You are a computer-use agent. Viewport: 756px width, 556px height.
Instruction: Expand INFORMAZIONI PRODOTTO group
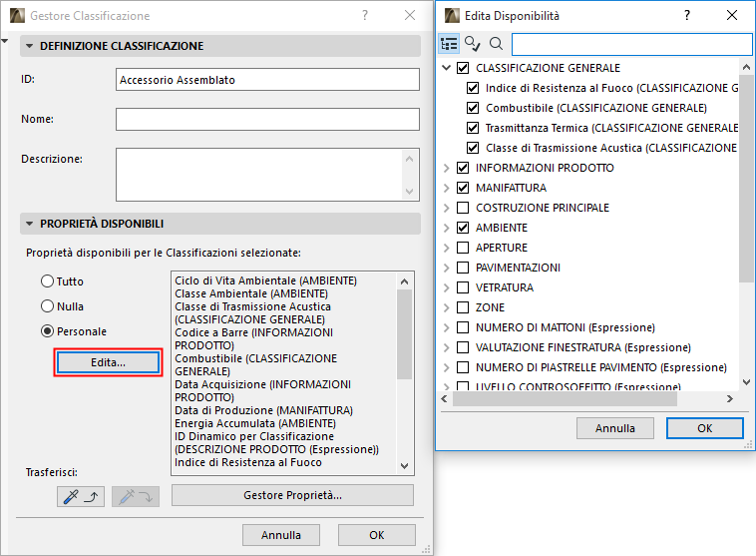click(x=447, y=168)
